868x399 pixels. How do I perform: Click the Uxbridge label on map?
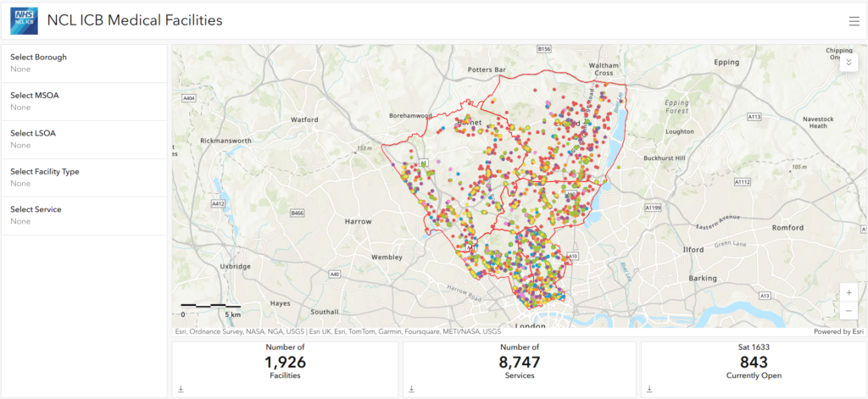point(236,266)
